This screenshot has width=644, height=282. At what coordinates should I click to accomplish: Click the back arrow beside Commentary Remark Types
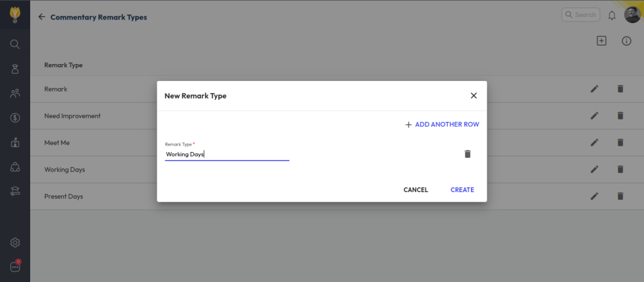42,17
